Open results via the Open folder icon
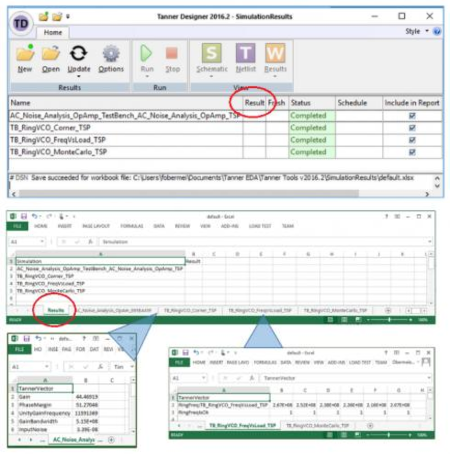Viewport: 456px width, 454px height. click(51, 54)
